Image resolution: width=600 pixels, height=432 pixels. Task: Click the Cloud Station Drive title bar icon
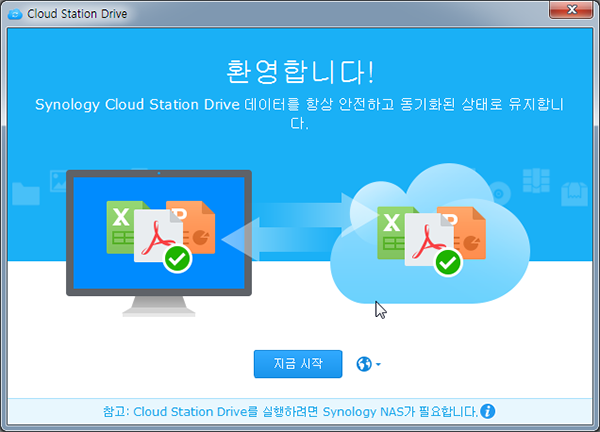pos(15,14)
